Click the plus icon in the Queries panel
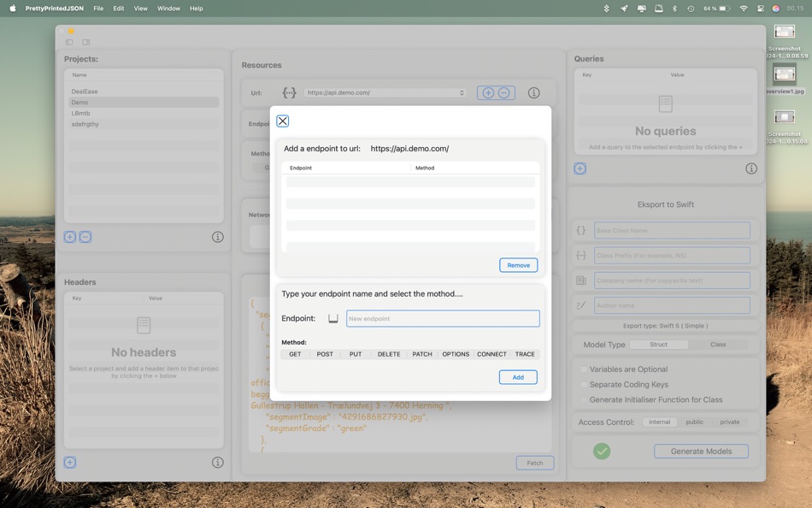 click(x=580, y=168)
